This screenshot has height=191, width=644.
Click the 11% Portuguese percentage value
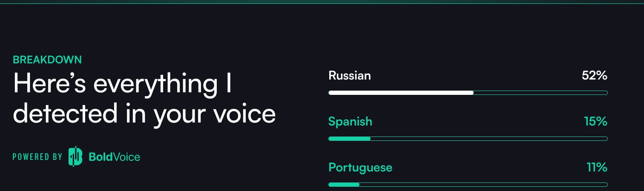coord(597,168)
